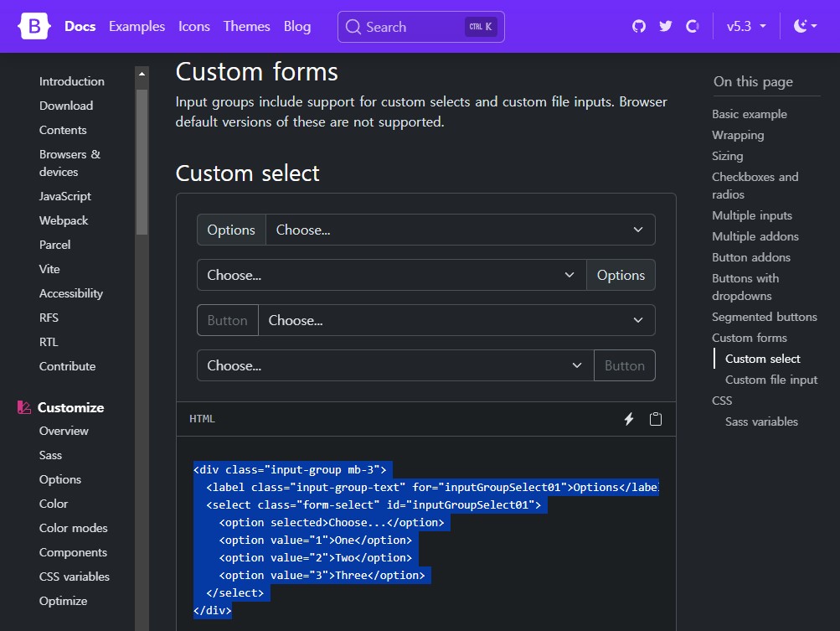Expand the first Choose... select with Options label
840x631 pixels.
460,230
